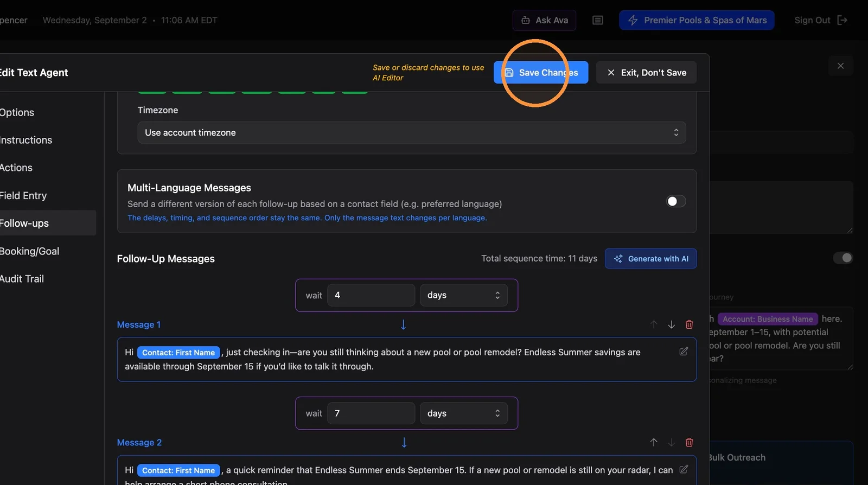Focus the Message 1 wait number field

coord(371,295)
